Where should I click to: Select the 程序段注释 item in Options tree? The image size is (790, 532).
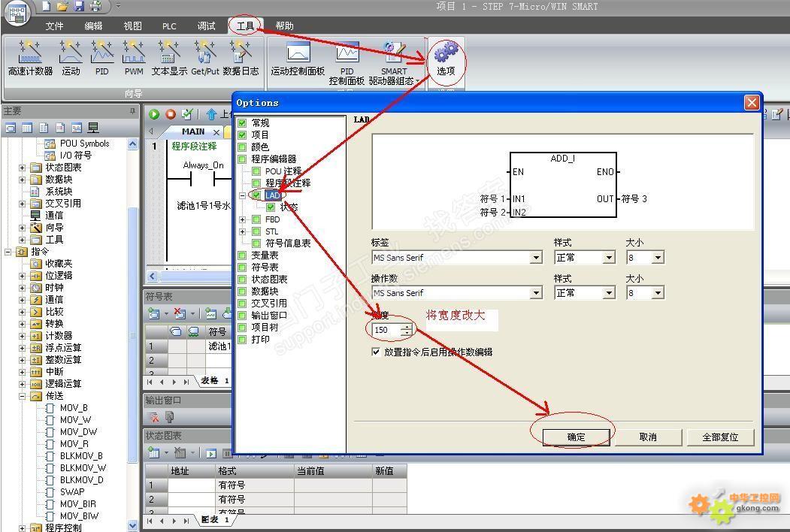(288, 183)
